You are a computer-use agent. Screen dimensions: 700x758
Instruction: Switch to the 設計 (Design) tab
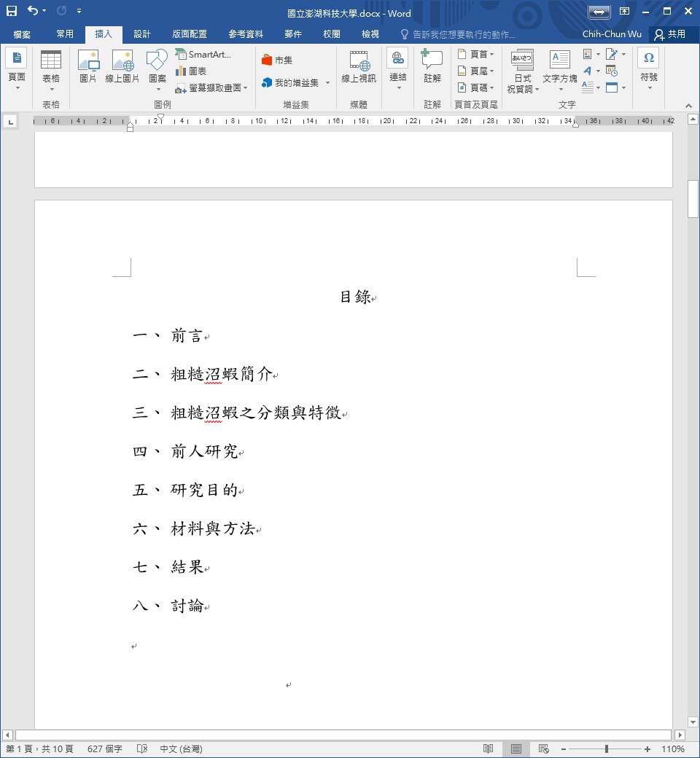tap(141, 34)
